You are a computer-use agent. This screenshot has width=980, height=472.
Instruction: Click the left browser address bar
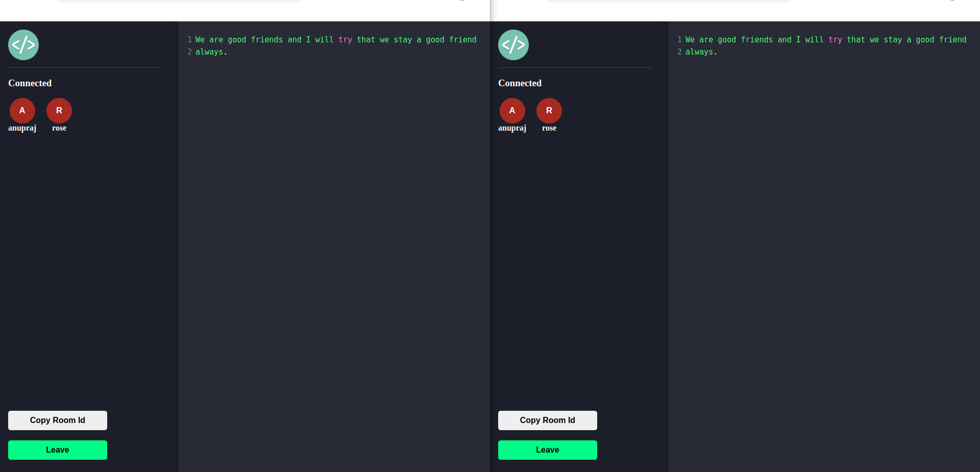point(180,0)
